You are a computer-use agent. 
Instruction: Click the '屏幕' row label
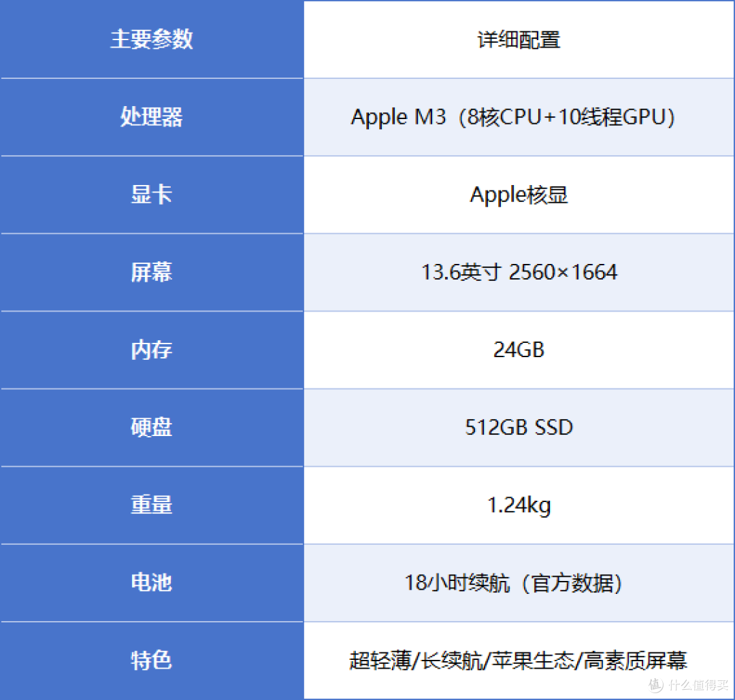pyautogui.click(x=152, y=273)
